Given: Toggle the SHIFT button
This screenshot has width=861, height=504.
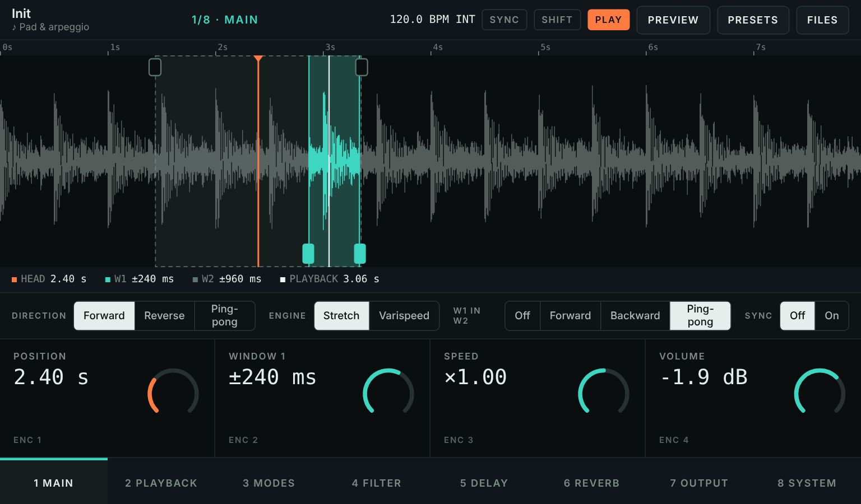Looking at the screenshot, I should pos(557,20).
